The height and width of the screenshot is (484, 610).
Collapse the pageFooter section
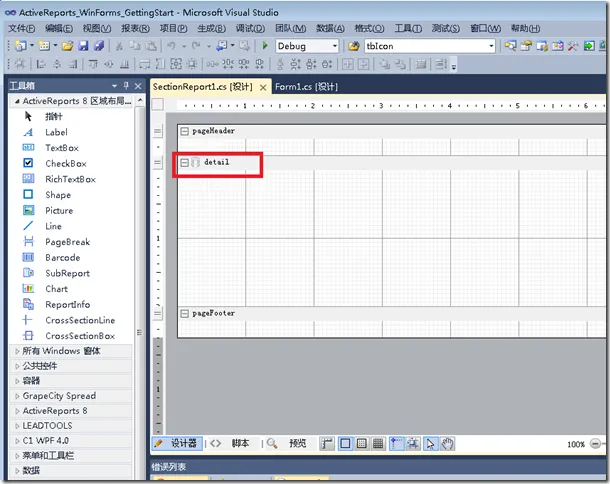184,313
